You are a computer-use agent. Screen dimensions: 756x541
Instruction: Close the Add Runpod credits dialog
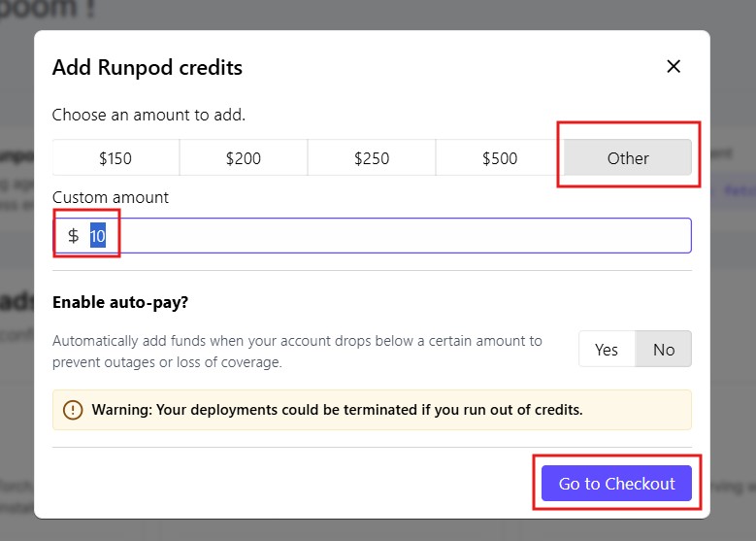[x=674, y=66]
